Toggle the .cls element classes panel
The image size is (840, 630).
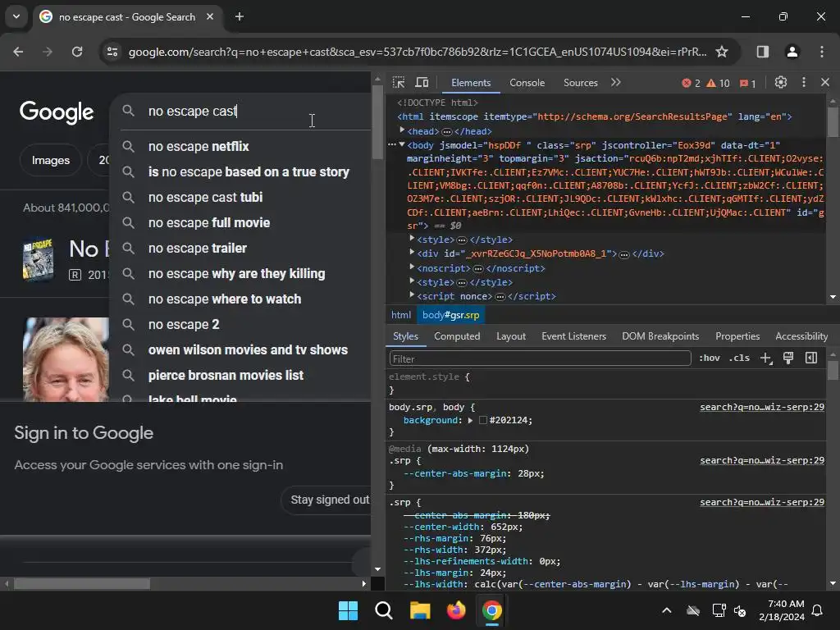[x=739, y=358]
